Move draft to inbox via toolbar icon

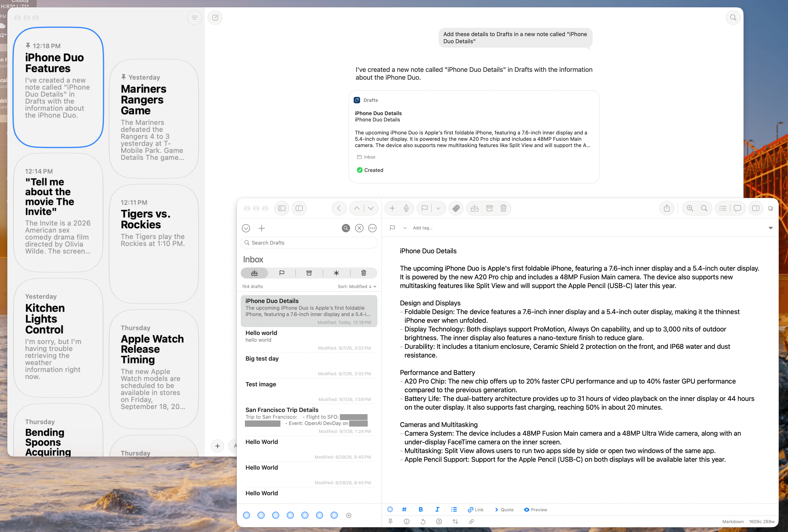point(475,208)
